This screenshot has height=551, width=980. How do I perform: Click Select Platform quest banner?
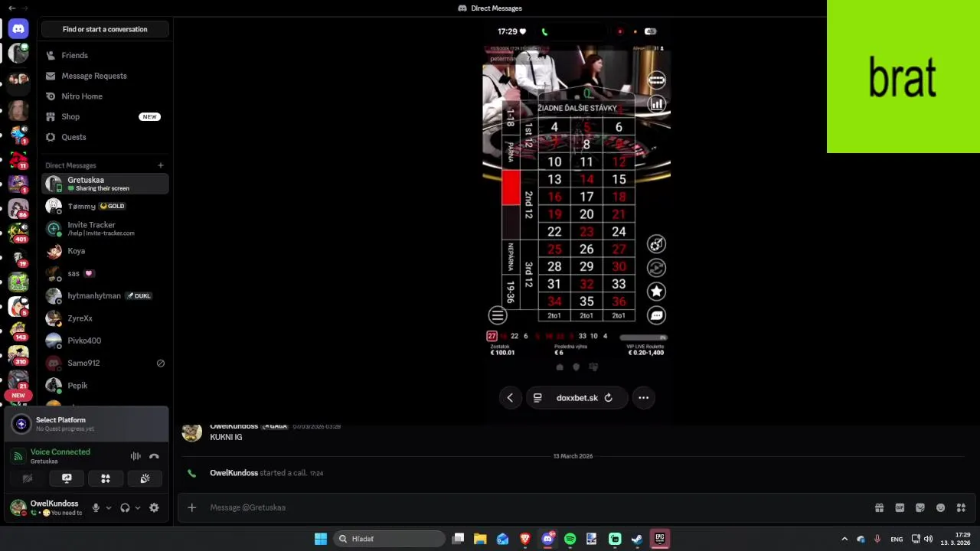[86, 424]
